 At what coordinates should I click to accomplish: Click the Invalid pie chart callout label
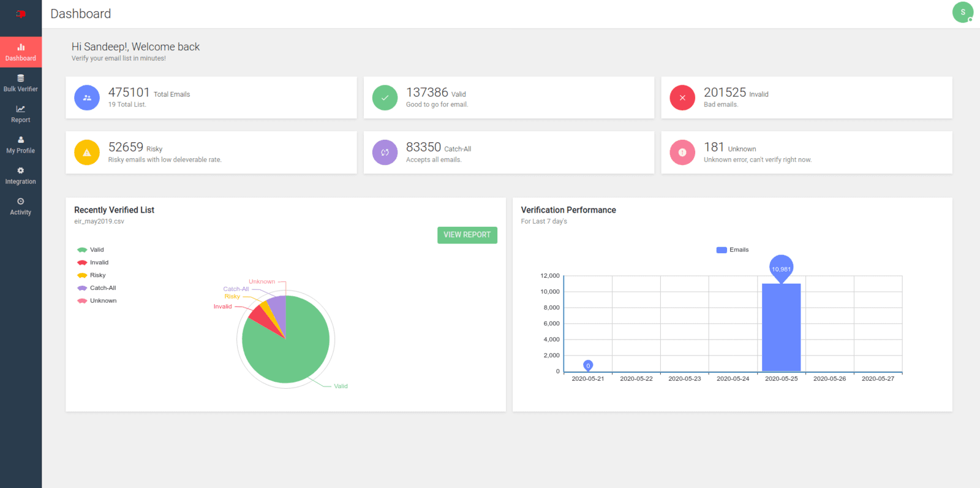[x=222, y=307]
